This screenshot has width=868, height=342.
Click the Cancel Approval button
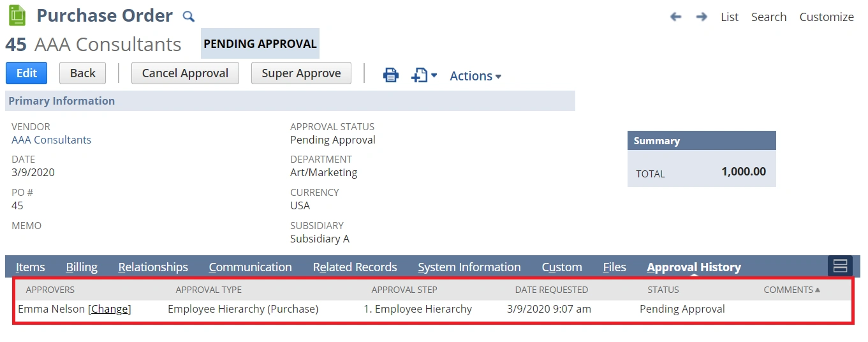point(185,73)
